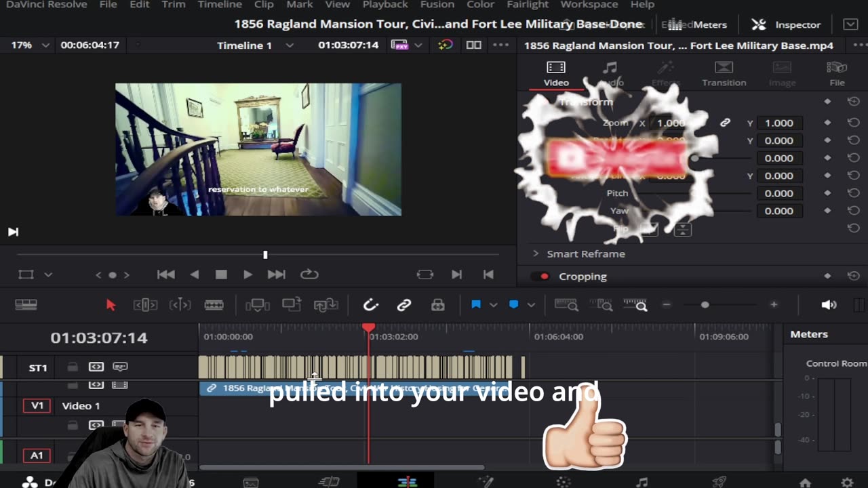
Task: Open the Workspace menu
Action: (589, 5)
